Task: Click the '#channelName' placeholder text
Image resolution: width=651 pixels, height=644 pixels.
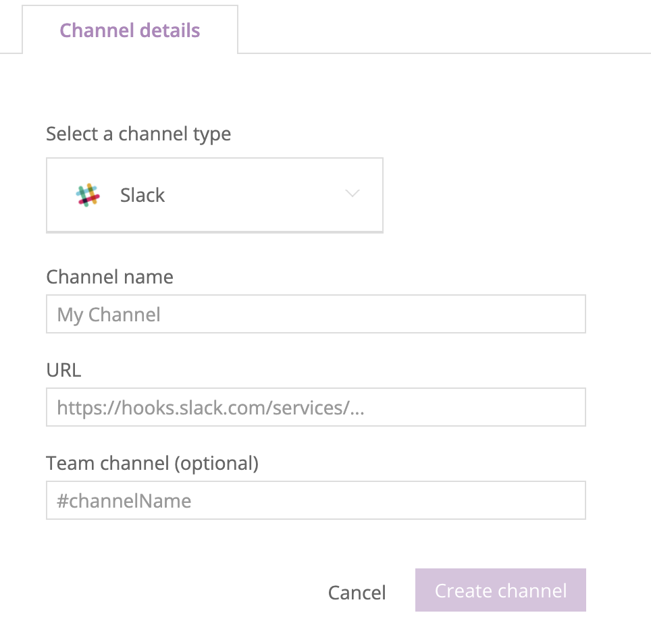Action: coord(124,501)
